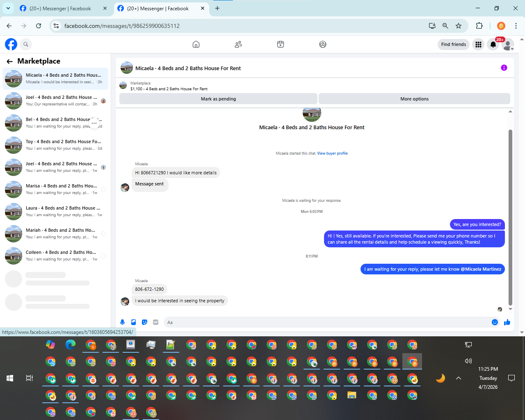The width and height of the screenshot is (525, 420).
Task: Go to Facebook Home feed icon
Action: tap(196, 44)
